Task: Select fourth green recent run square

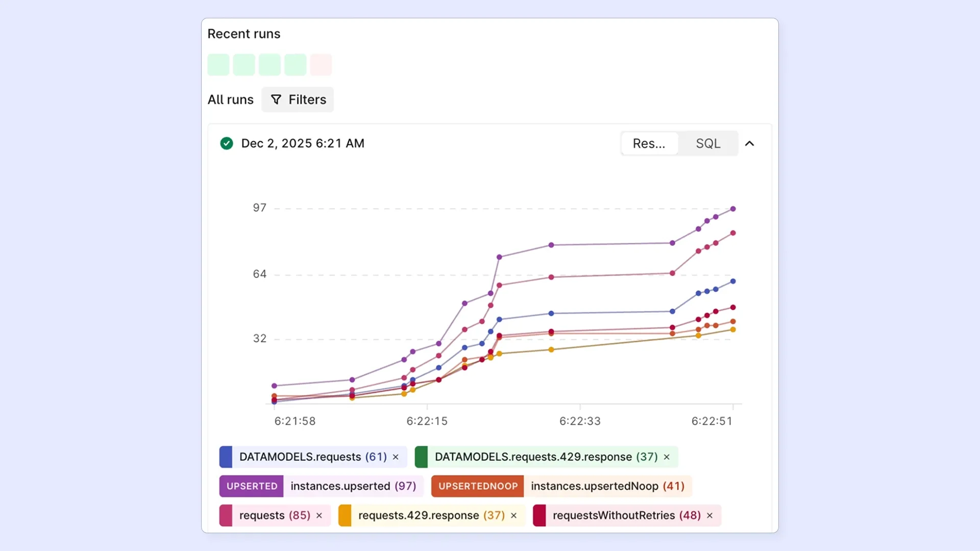Action: pyautogui.click(x=295, y=65)
